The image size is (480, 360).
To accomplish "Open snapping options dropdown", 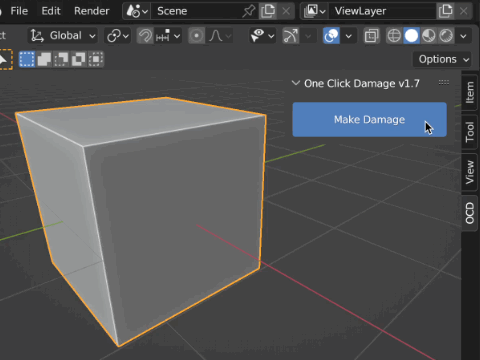I will coord(168,36).
